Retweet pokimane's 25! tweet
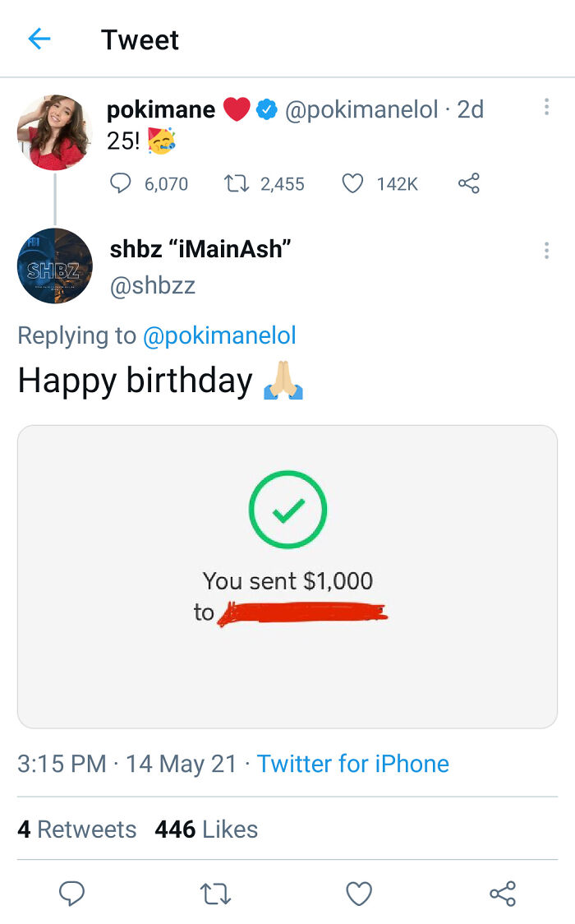Viewport: 575px width, 924px height. pos(236,183)
